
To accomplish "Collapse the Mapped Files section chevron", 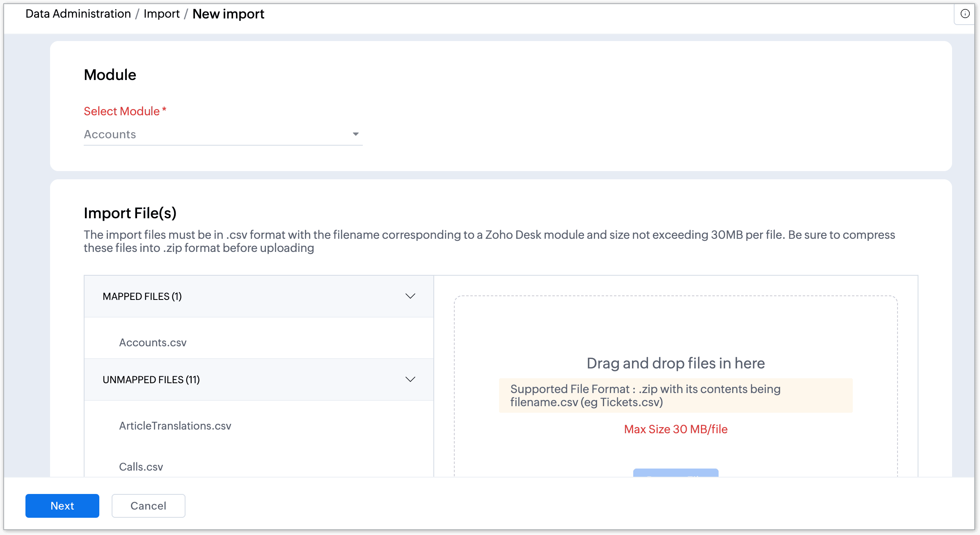I will coord(410,296).
